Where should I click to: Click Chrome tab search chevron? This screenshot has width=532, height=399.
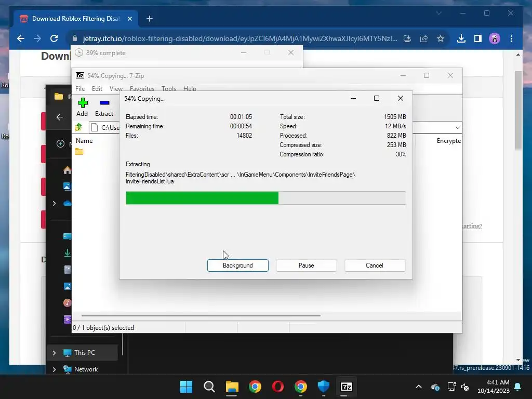click(x=438, y=13)
